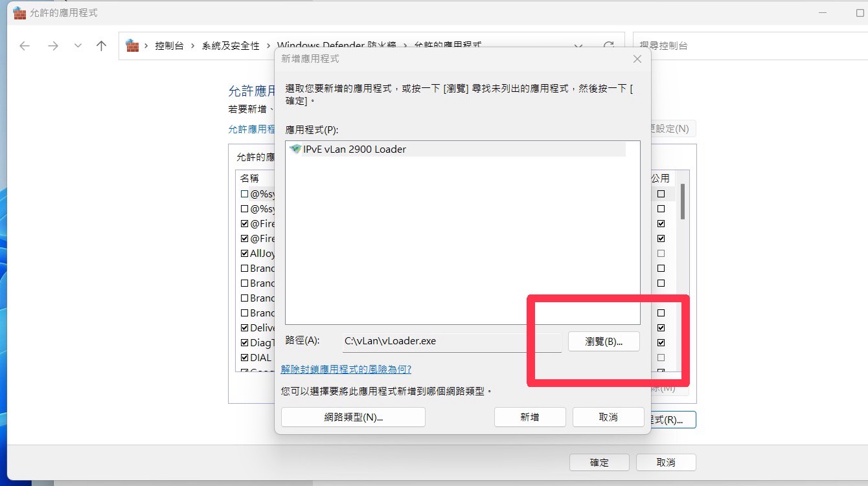
Task: Expand the chevron just before 控制台 breadcrumb
Action: (x=146, y=46)
